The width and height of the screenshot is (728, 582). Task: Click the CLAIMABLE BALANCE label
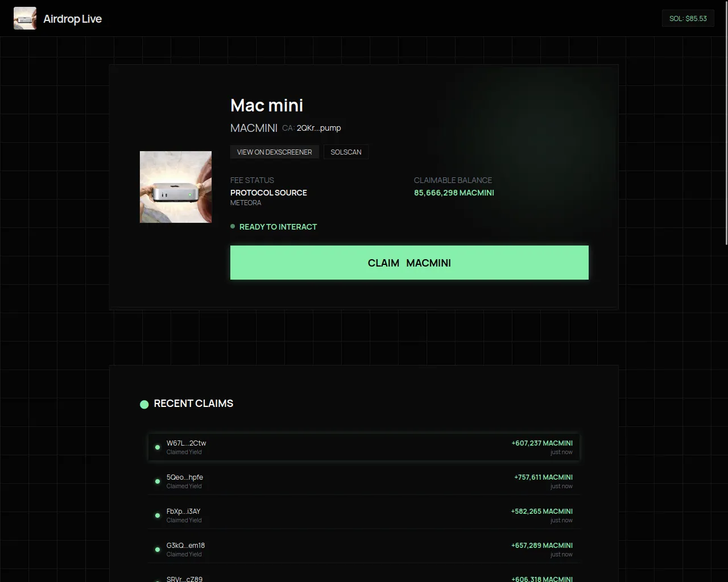tap(453, 180)
